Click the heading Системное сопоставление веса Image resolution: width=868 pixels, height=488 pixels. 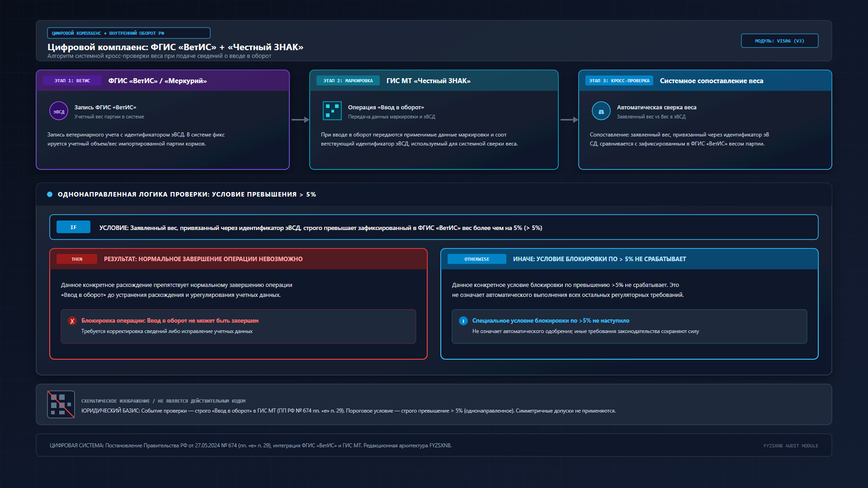[x=712, y=81]
